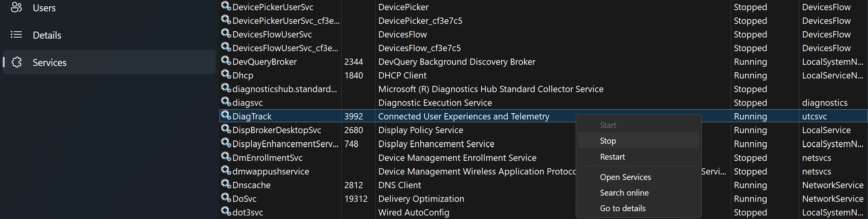Select the DHCP Client description row
The width and height of the screenshot is (868, 219).
point(402,75)
